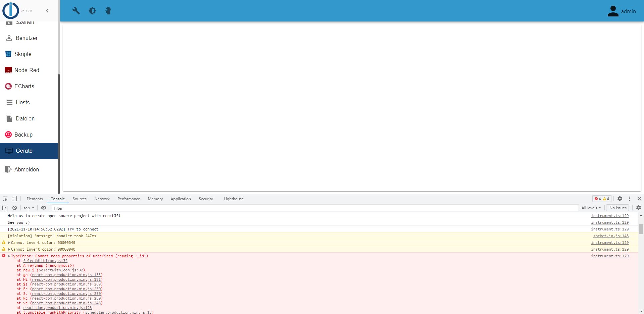Clear the console with the ban icon
The image size is (644, 314).
(14, 208)
